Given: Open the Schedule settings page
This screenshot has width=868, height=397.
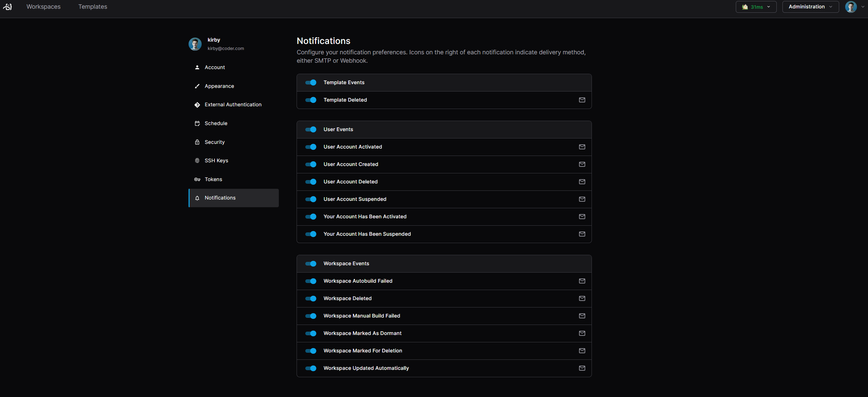Looking at the screenshot, I should tap(234, 124).
